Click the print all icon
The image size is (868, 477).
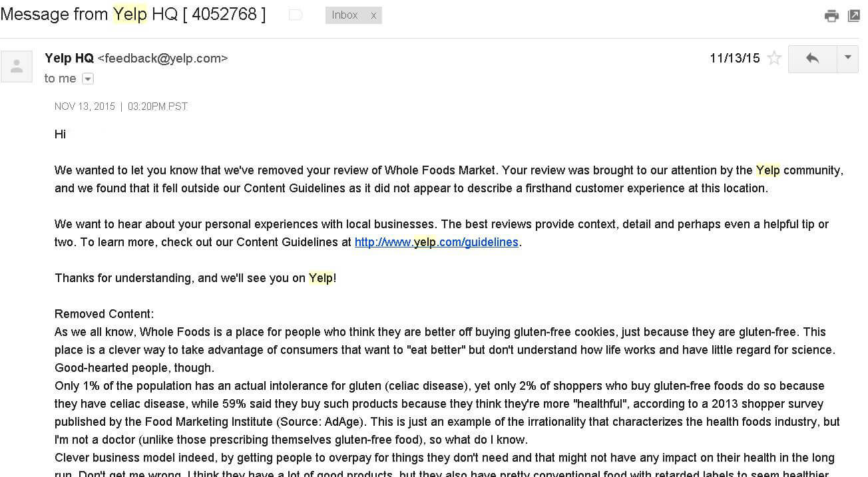(831, 16)
